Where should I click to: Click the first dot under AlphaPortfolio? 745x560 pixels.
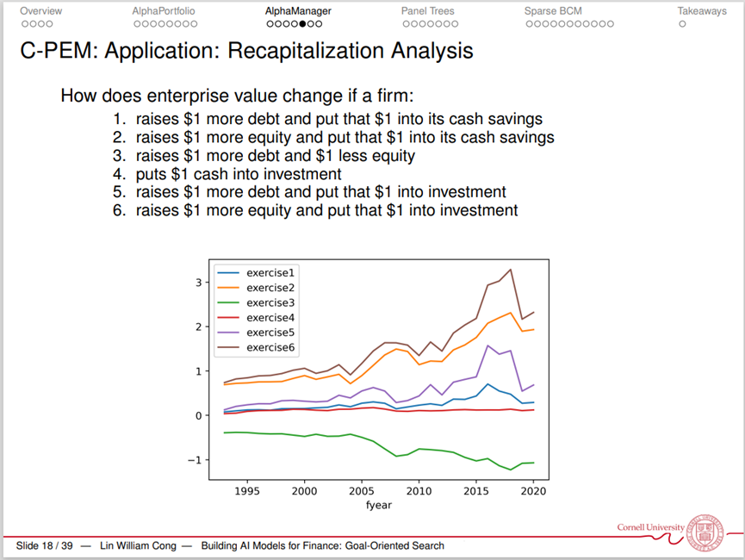pyautogui.click(x=136, y=24)
